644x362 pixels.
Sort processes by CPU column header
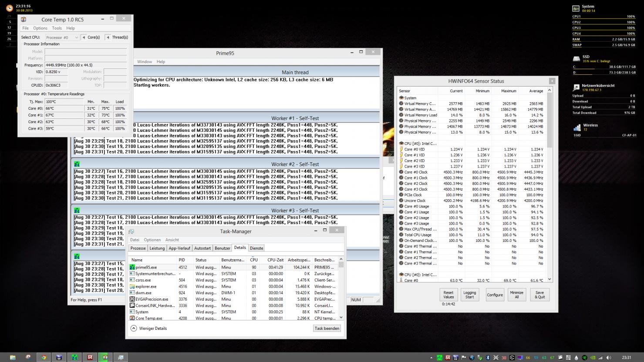coord(254,260)
